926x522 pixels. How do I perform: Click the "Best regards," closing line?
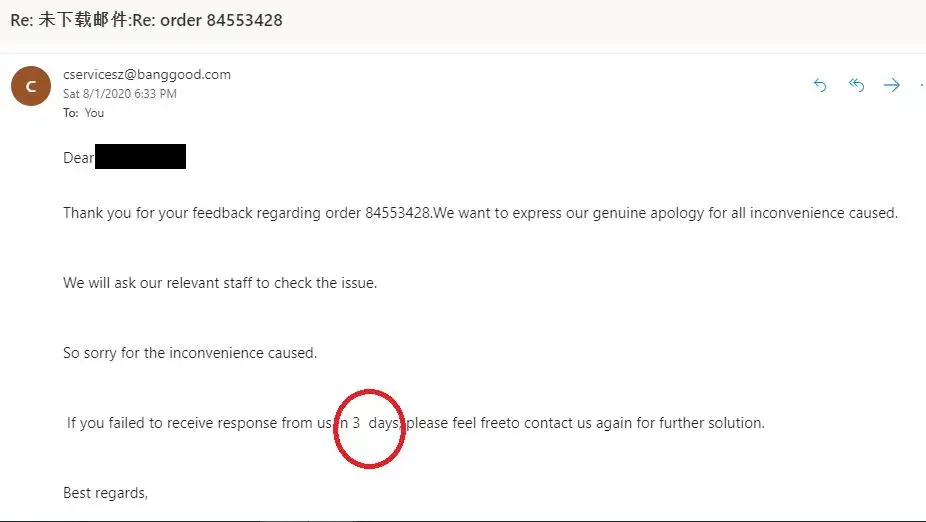[105, 493]
